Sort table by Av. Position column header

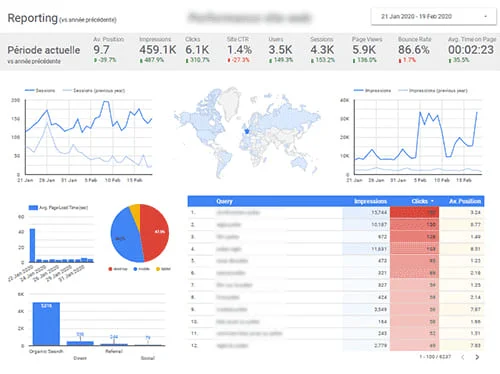(465, 201)
